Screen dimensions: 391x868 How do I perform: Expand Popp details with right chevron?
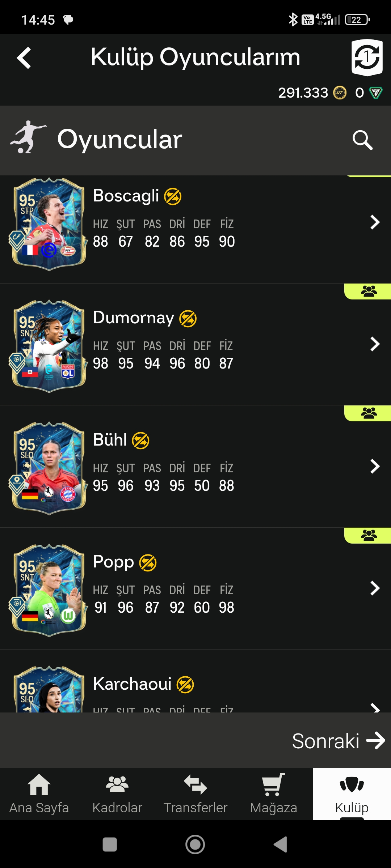[375, 588]
